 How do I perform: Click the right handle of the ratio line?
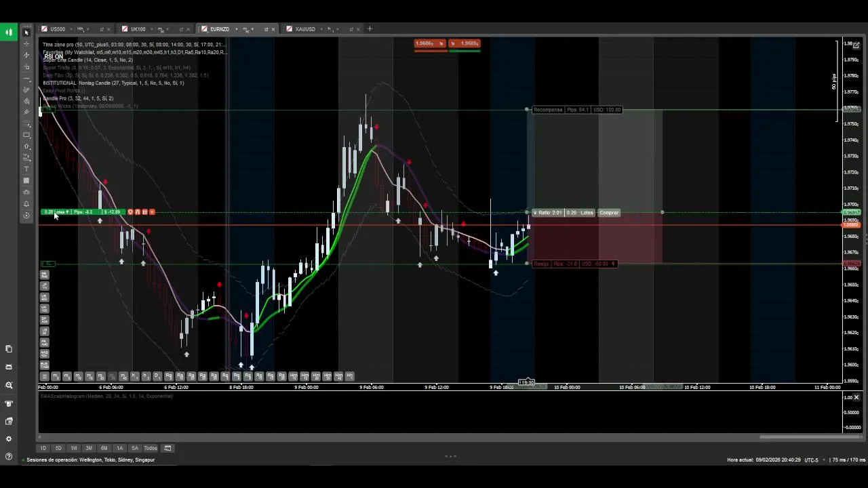point(662,213)
